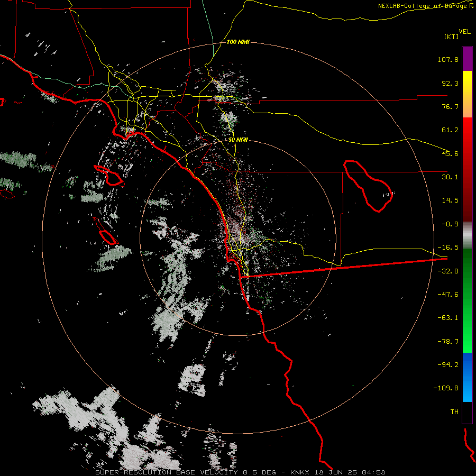Click the 14.5 velocity scale value
476x476 pixels.
(x=450, y=200)
